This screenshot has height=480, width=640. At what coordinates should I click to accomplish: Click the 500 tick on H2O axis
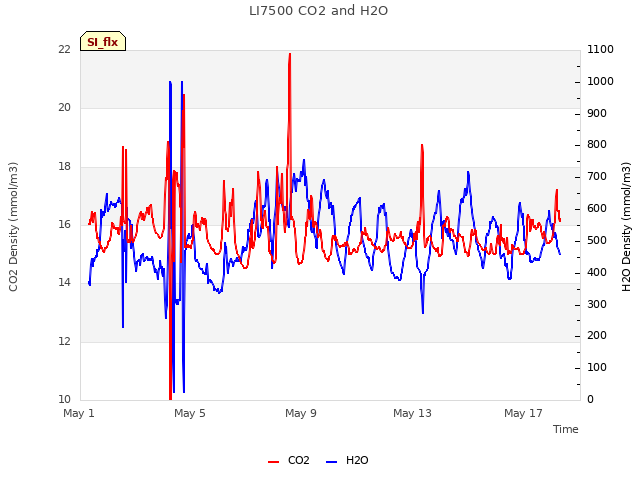597,240
